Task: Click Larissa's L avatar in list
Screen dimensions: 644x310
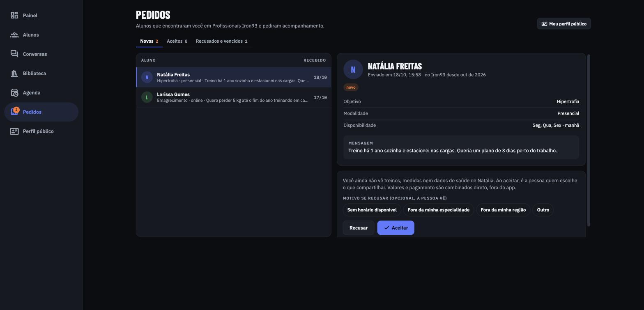Action: pos(147,97)
